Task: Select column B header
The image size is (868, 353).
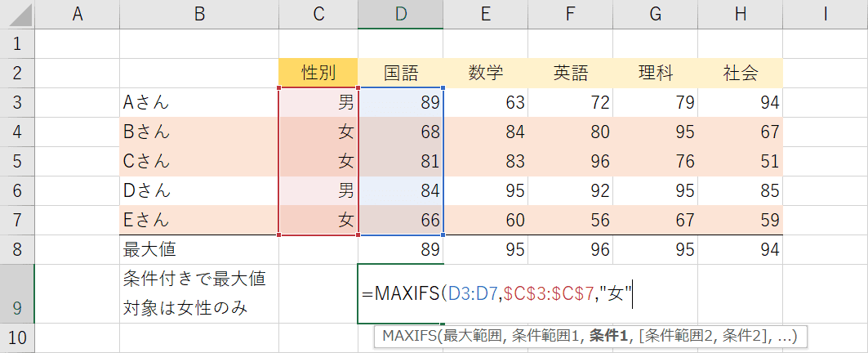Action: click(199, 15)
